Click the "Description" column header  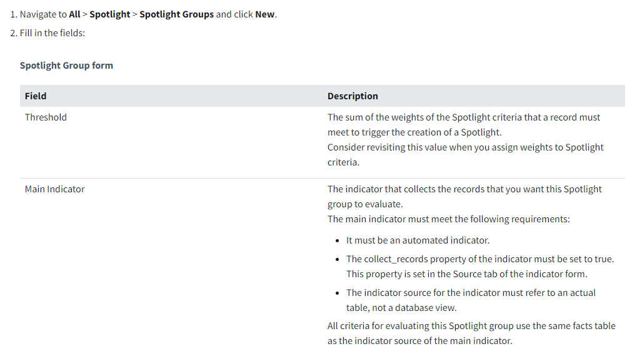[x=353, y=96]
